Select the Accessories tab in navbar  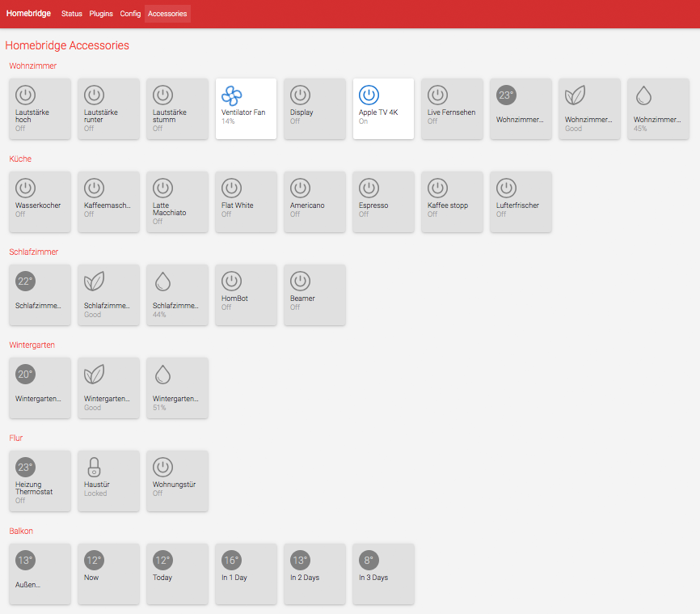[x=167, y=14]
